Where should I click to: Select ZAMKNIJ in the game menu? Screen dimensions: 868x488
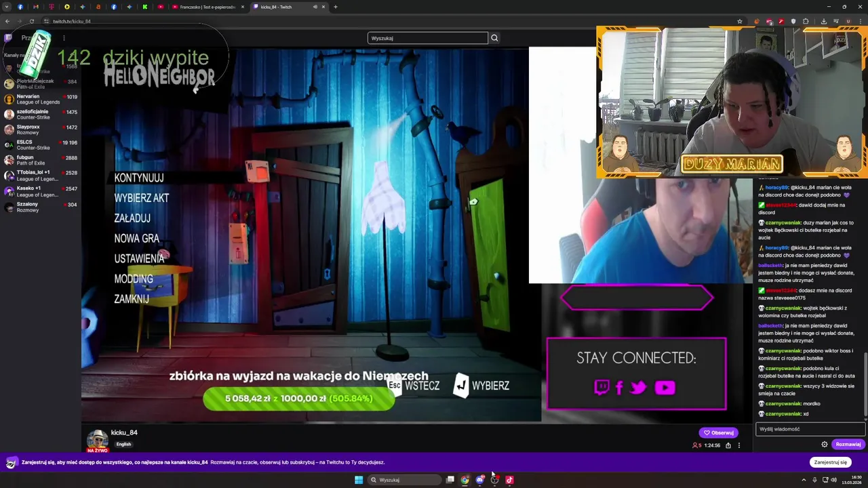[132, 299]
